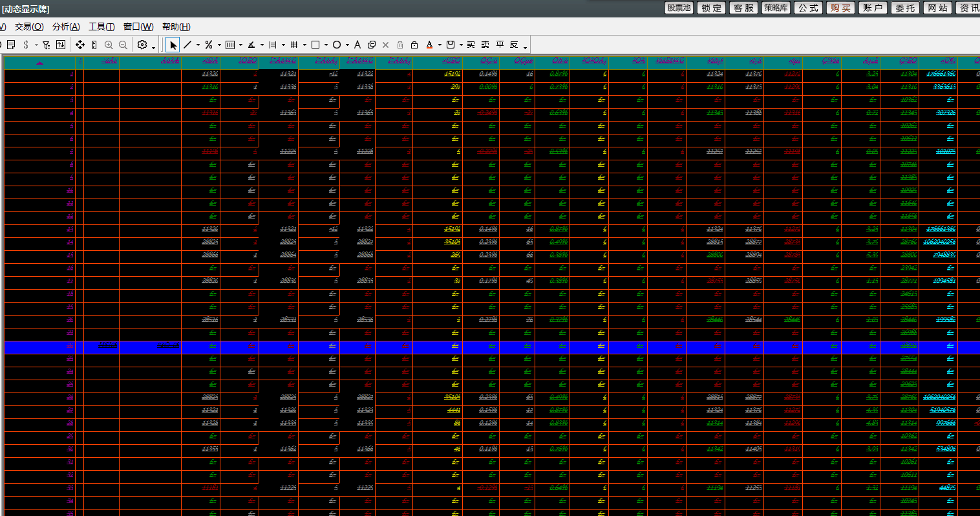Open 客服 customer service

point(743,8)
